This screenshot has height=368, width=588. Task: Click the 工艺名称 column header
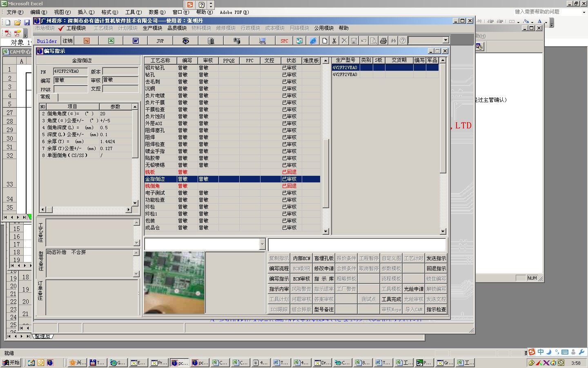160,61
